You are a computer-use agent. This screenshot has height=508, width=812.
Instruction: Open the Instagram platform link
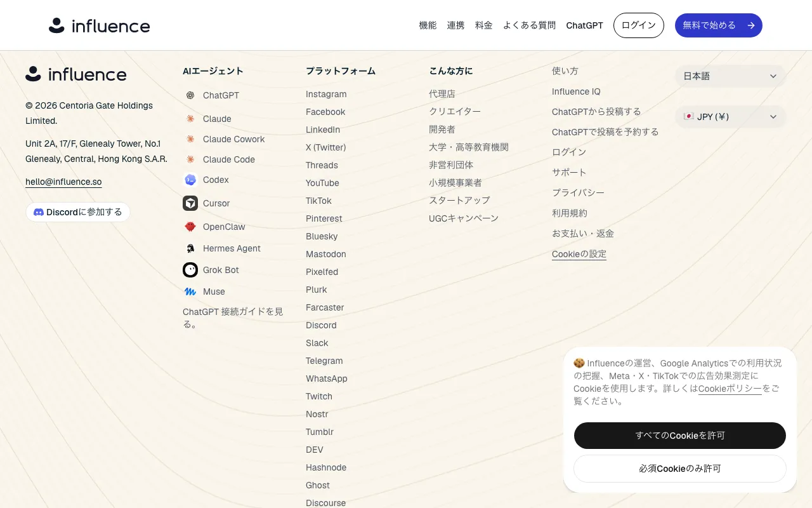(x=326, y=94)
